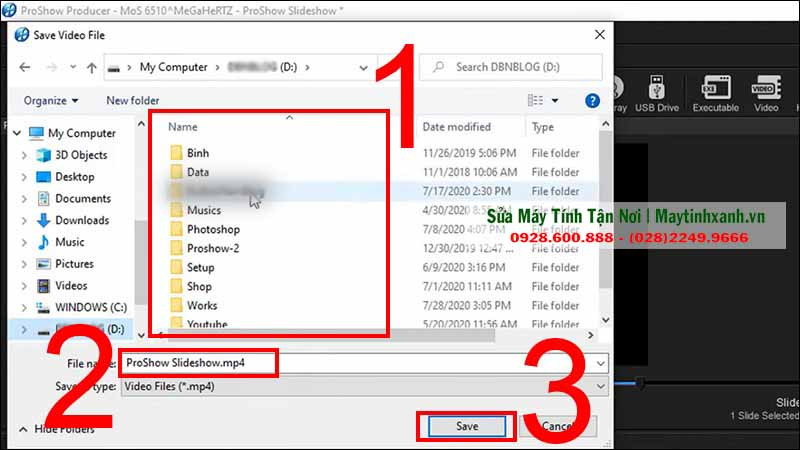Click the 7/28/2020 3:05 PM date cell
This screenshot has height=450, width=800.
coord(466,306)
